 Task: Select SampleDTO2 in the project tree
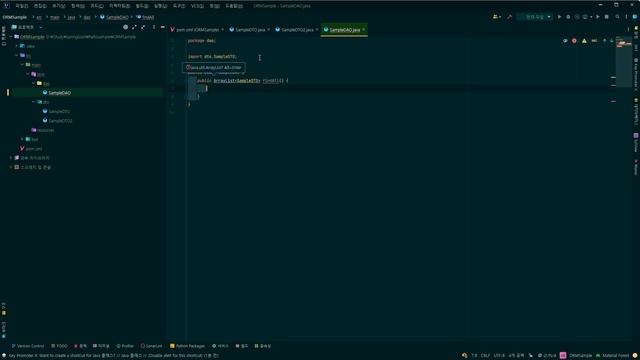click(x=60, y=121)
